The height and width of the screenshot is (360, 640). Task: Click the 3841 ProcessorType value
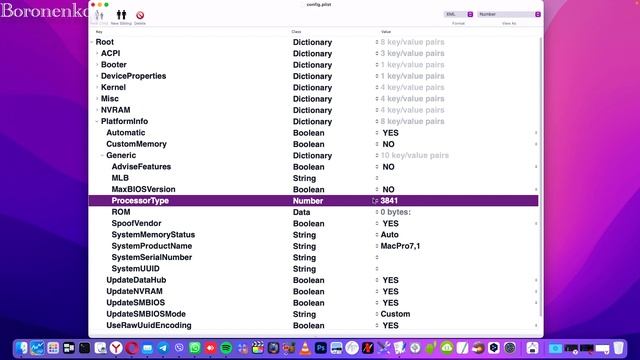tap(389, 200)
